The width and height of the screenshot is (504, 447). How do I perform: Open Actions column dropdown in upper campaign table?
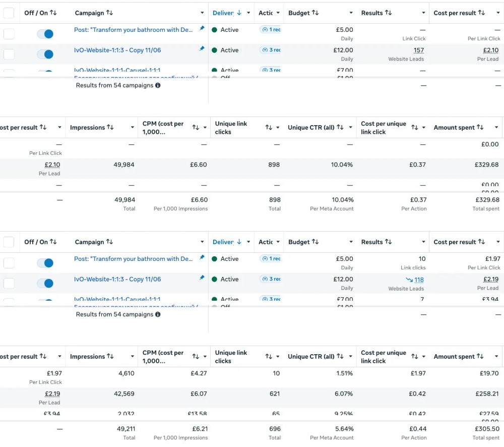click(278, 13)
